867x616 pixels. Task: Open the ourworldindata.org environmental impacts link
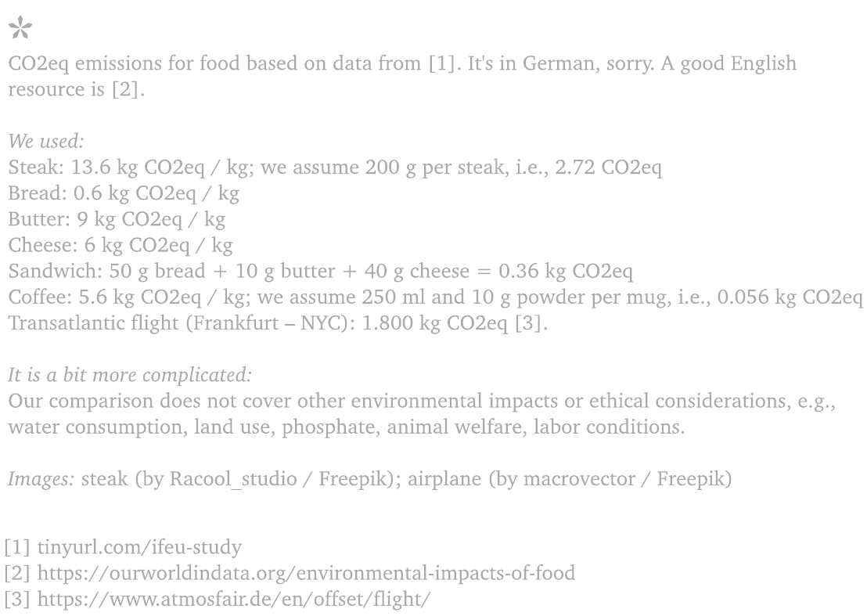(306, 573)
